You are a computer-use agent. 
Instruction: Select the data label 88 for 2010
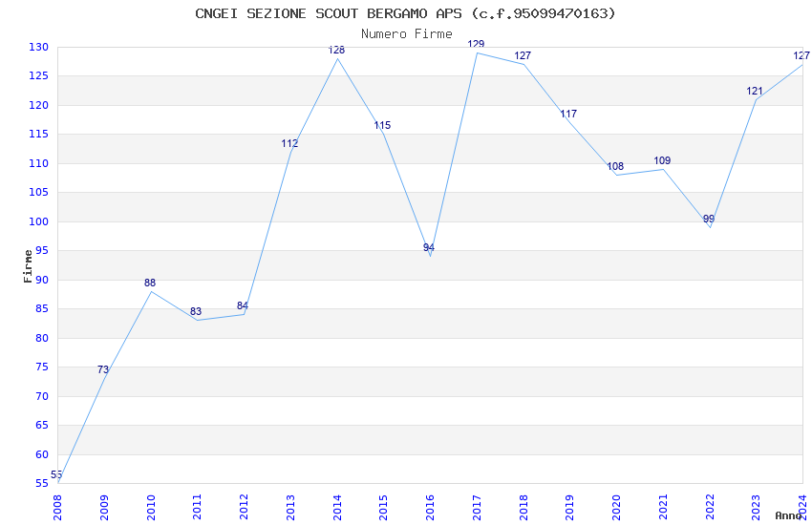[x=150, y=283]
